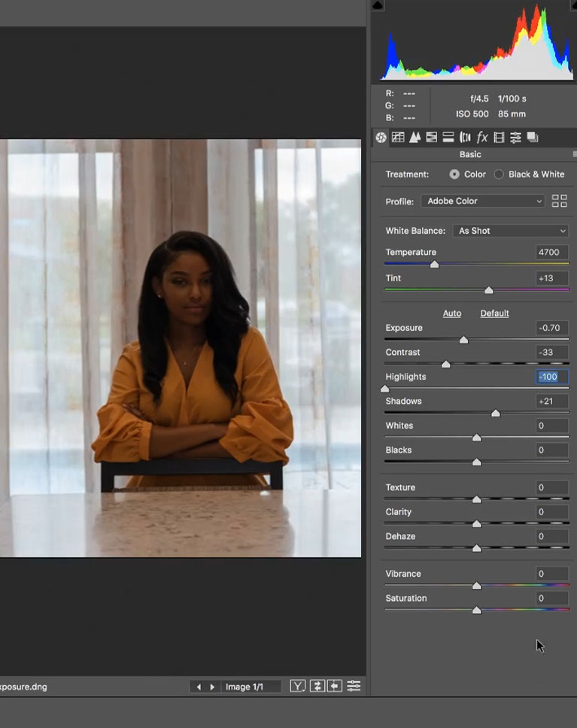Select the Color treatment radio button
This screenshot has width=577, height=728.
(x=454, y=174)
